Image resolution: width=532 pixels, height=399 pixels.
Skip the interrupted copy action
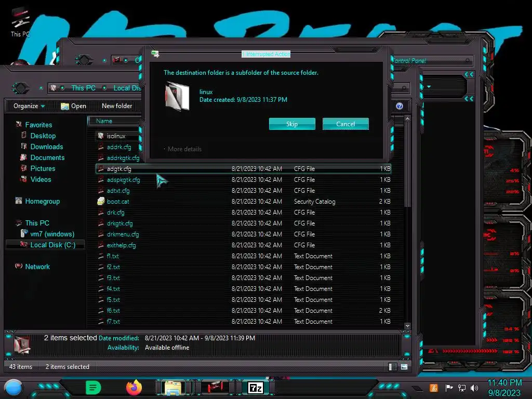point(292,124)
